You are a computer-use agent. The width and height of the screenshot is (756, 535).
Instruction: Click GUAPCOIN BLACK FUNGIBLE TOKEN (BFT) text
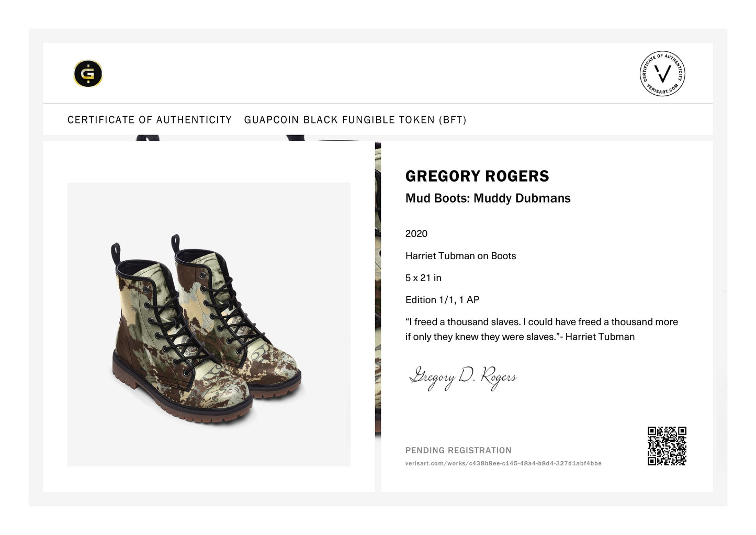pos(355,120)
